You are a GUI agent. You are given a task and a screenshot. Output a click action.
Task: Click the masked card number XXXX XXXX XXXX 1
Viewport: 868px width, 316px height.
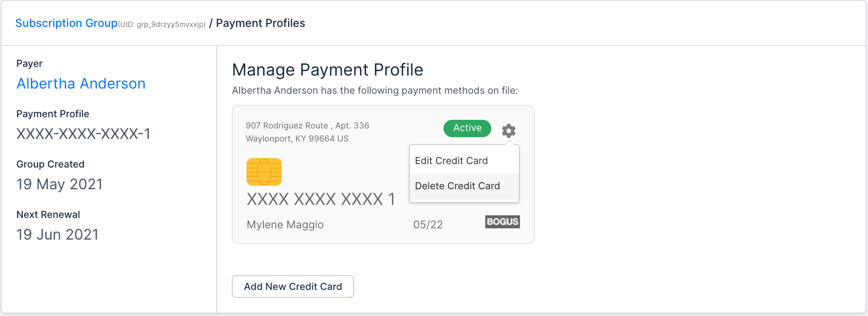click(321, 199)
